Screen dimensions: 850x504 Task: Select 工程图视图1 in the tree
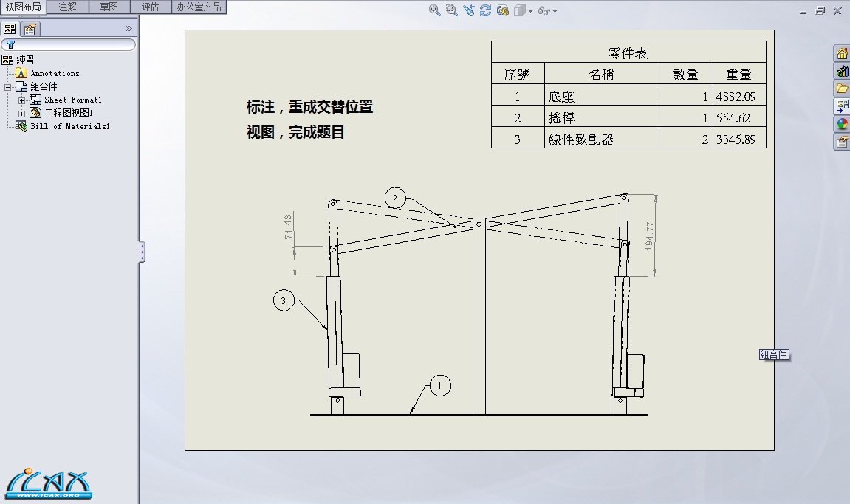point(68,113)
